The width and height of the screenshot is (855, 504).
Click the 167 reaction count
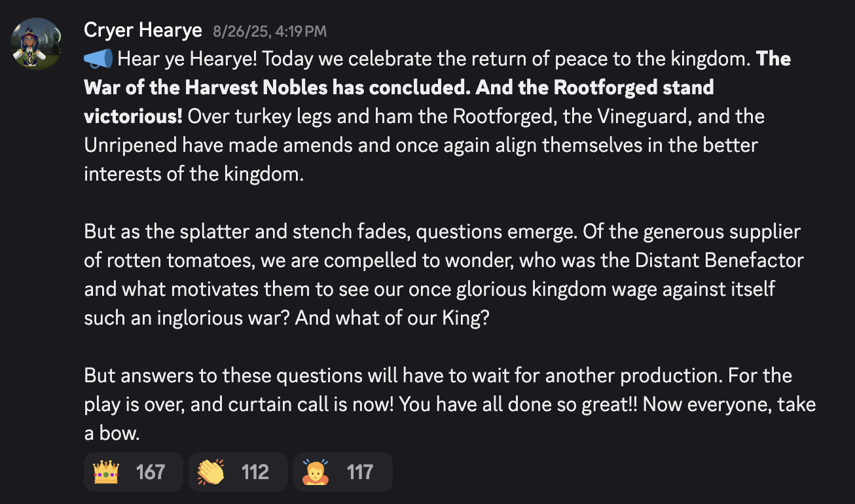pyautogui.click(x=151, y=472)
